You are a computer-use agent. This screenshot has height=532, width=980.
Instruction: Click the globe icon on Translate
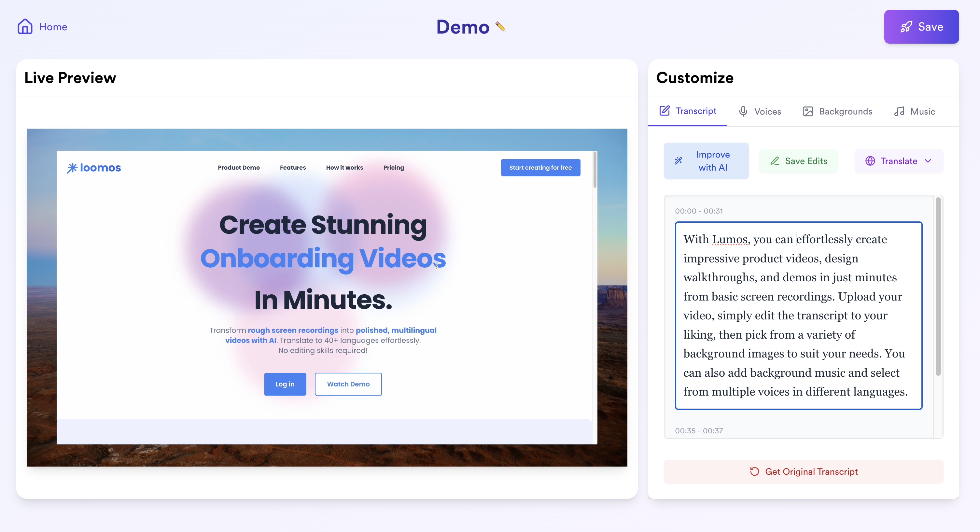(x=870, y=161)
